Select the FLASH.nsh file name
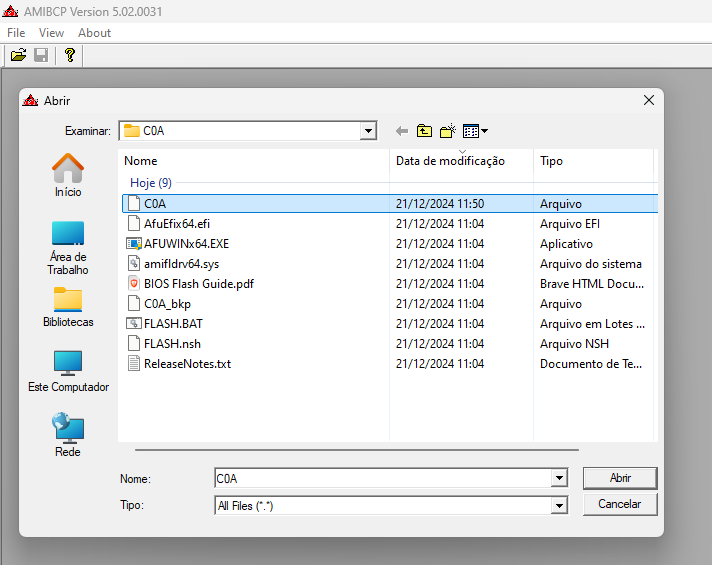The width and height of the screenshot is (712, 565). point(173,343)
